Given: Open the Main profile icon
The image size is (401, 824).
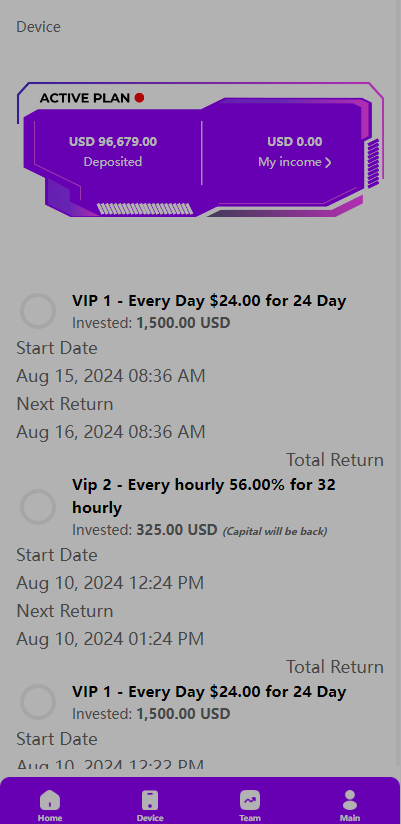Looking at the screenshot, I should pos(349,800).
